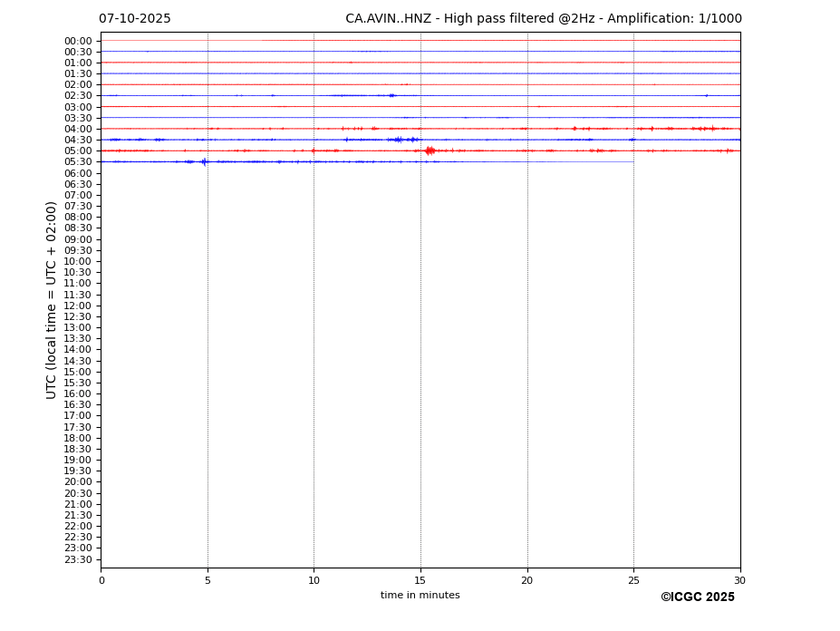Click the blue event on the 02:30 trace

point(391,95)
